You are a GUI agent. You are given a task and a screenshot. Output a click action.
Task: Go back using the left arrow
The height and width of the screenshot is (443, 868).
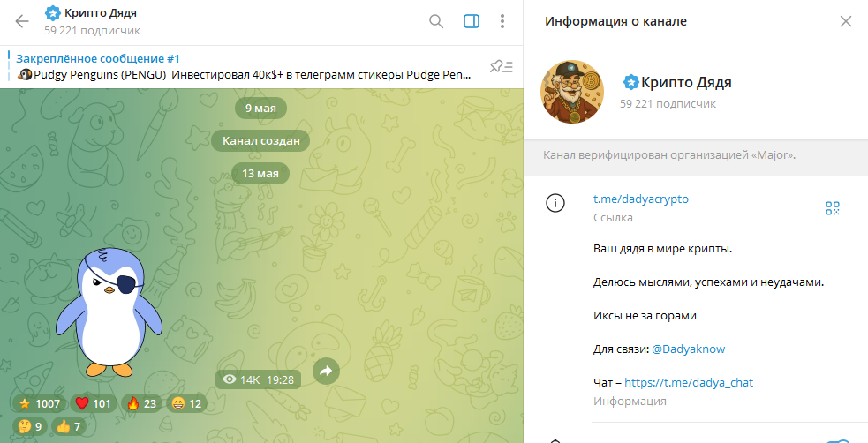click(x=21, y=21)
